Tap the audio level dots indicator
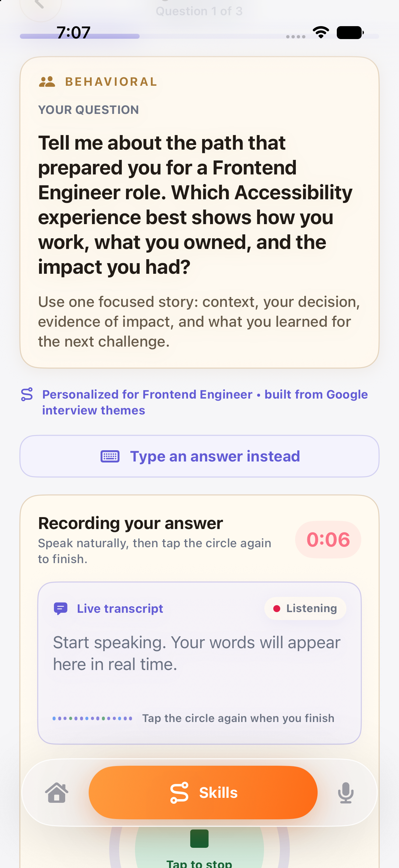399x868 pixels. 92,718
